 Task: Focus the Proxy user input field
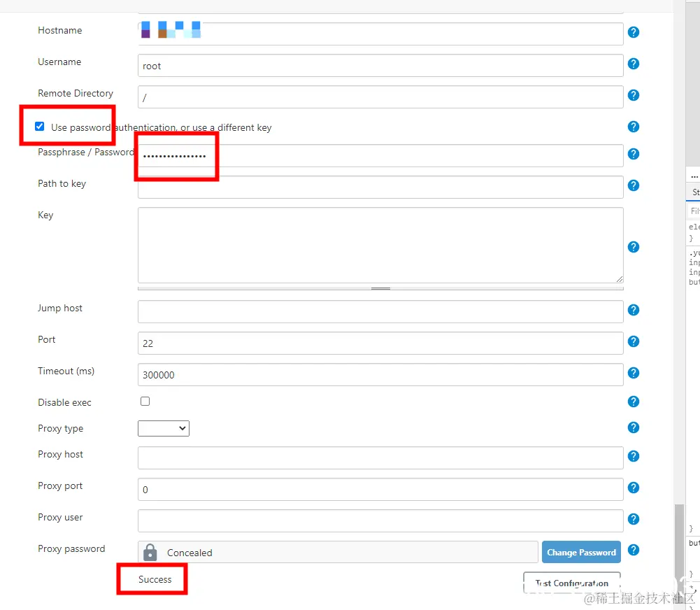(380, 520)
